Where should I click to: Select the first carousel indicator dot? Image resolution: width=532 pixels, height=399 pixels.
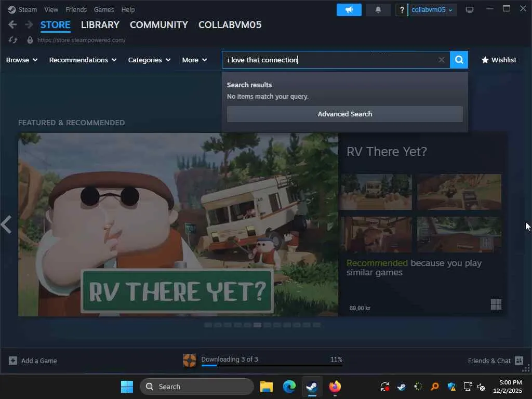click(x=208, y=325)
